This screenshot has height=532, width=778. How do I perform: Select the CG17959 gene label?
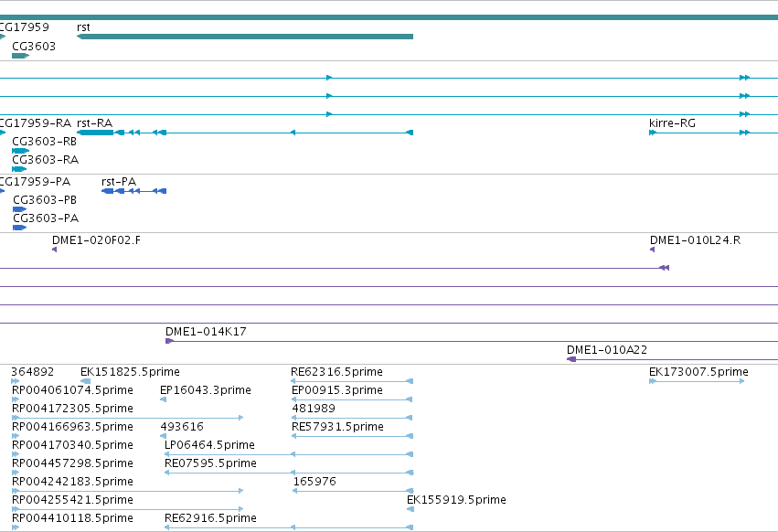25,27
